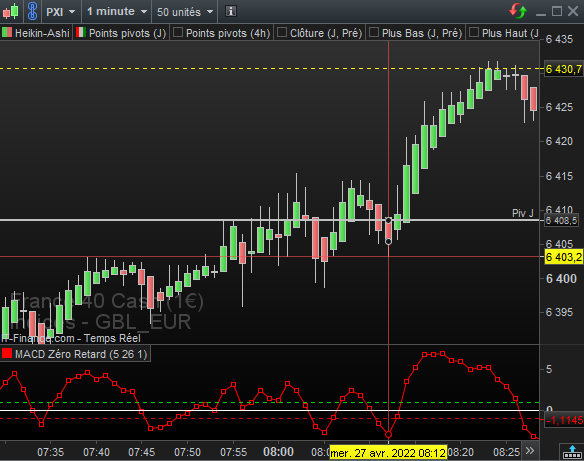Click the Clôture (J, Pré) label
Screen dimensions: 584x461
326,33
